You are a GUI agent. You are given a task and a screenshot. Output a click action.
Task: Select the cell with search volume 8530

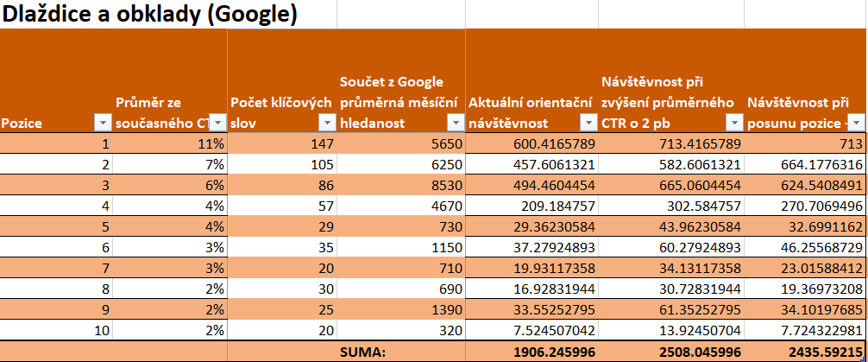point(401,185)
